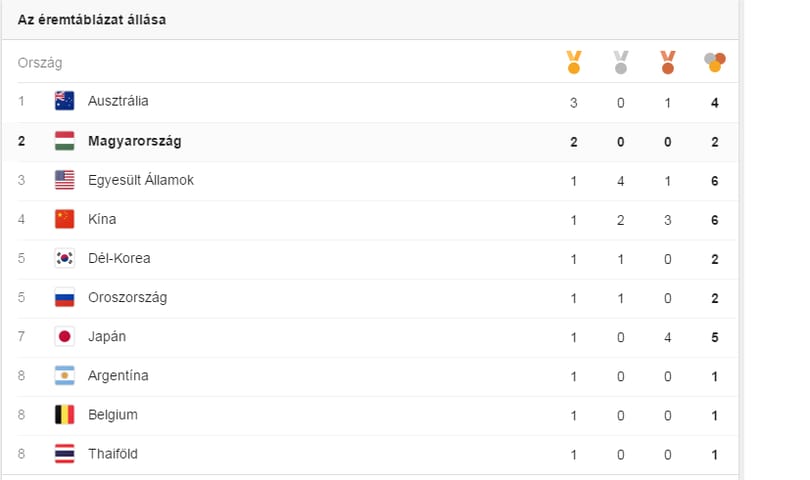Viewport: 810px width, 480px height.
Task: Click the Az éremtáblázat állása heading
Action: pyautogui.click(x=92, y=20)
